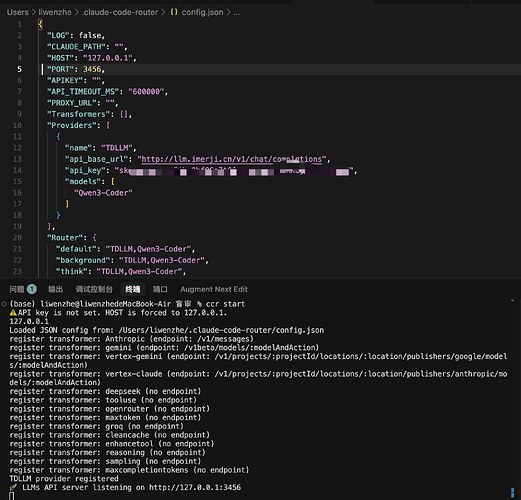Click the openrouter transformer line in terminal
Screen dimensions: 521x500
[110, 409]
